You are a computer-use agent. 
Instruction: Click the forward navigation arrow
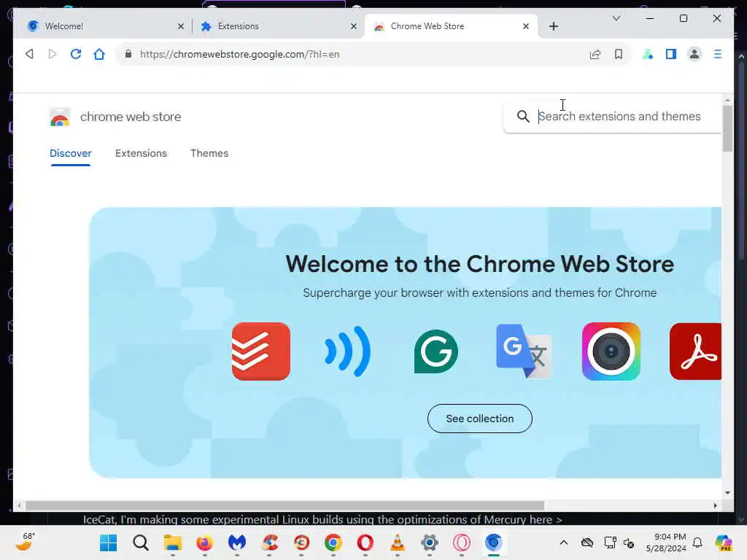coord(53,54)
